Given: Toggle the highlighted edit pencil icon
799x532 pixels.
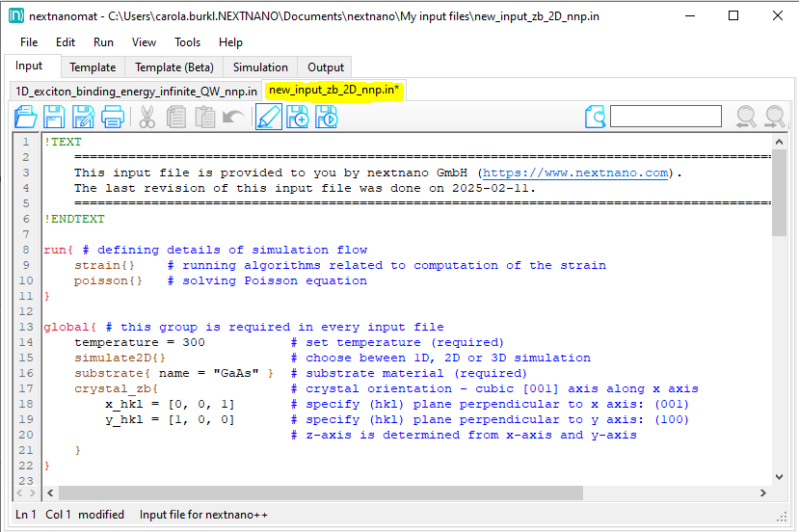Looking at the screenshot, I should 269,118.
